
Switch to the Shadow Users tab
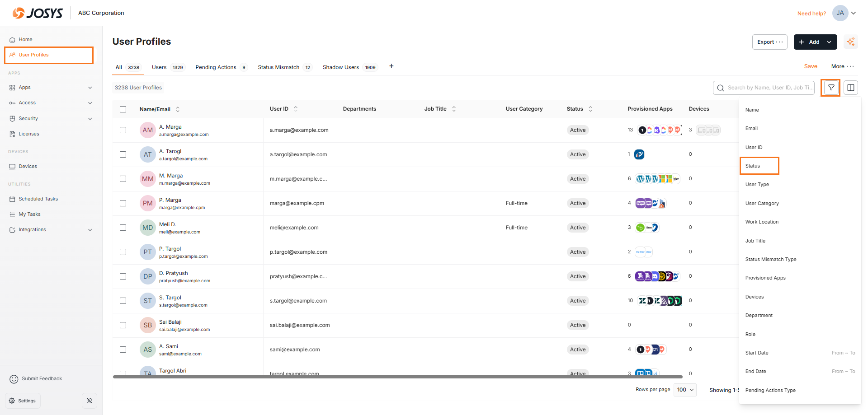coord(341,67)
